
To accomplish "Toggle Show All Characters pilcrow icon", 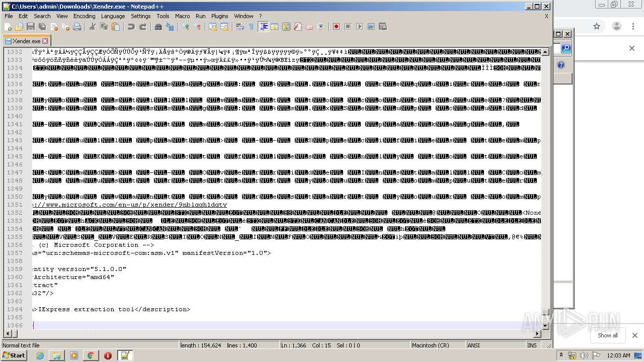I will pos(252,27).
